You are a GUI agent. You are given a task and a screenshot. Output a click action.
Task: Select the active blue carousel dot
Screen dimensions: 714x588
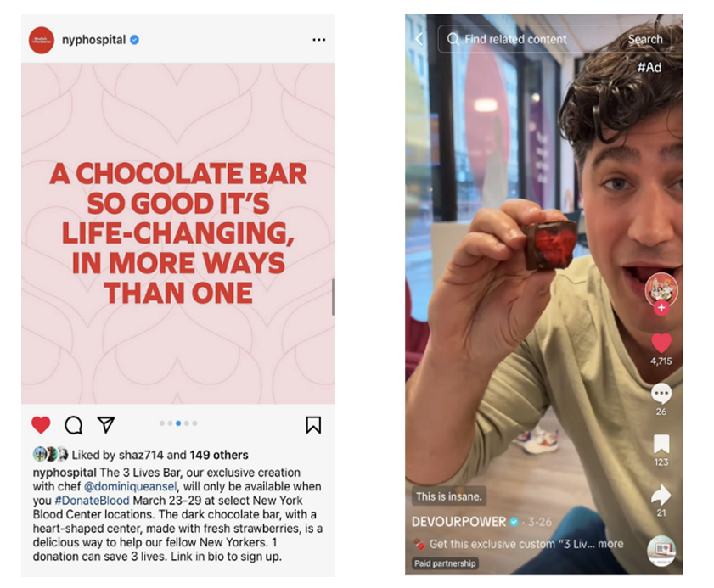pyautogui.click(x=178, y=423)
